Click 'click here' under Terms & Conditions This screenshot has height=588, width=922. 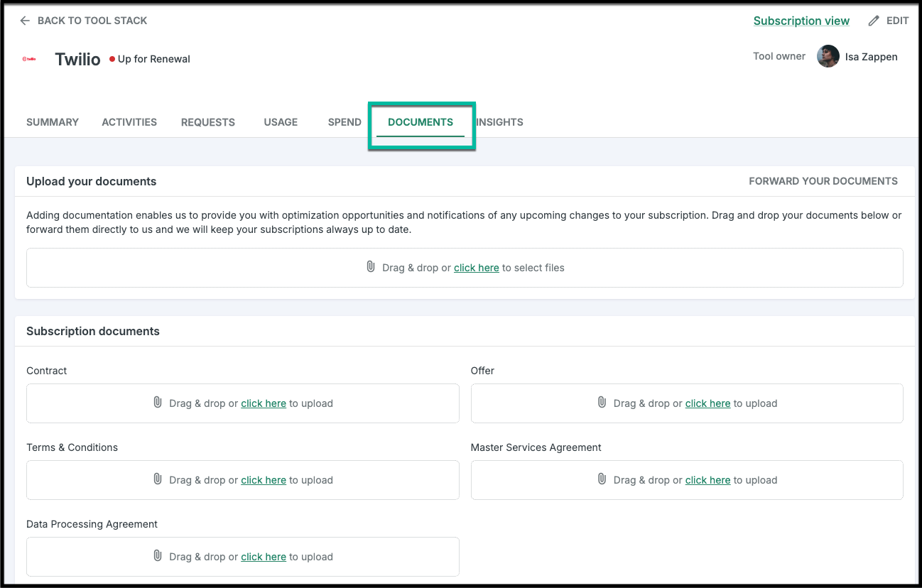pos(264,480)
